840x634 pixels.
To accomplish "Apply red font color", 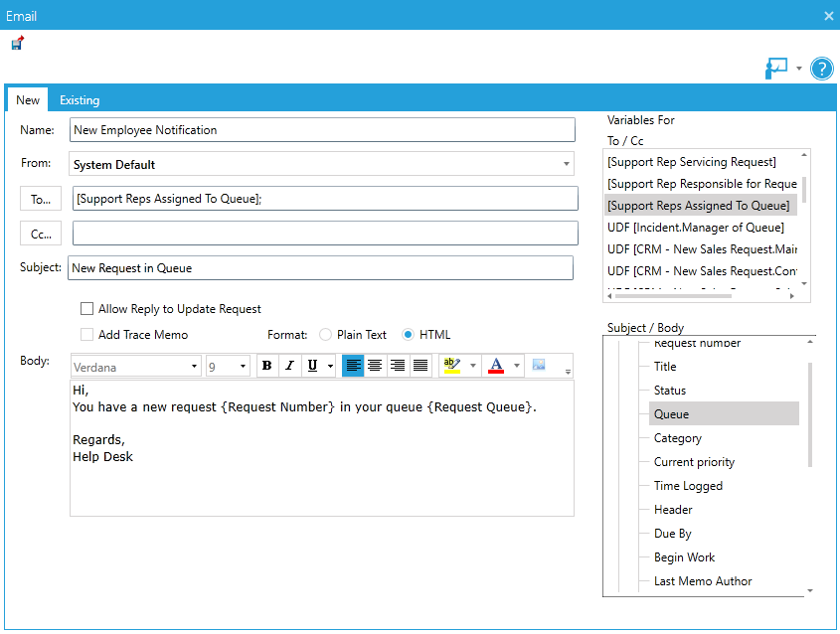I will click(x=496, y=366).
